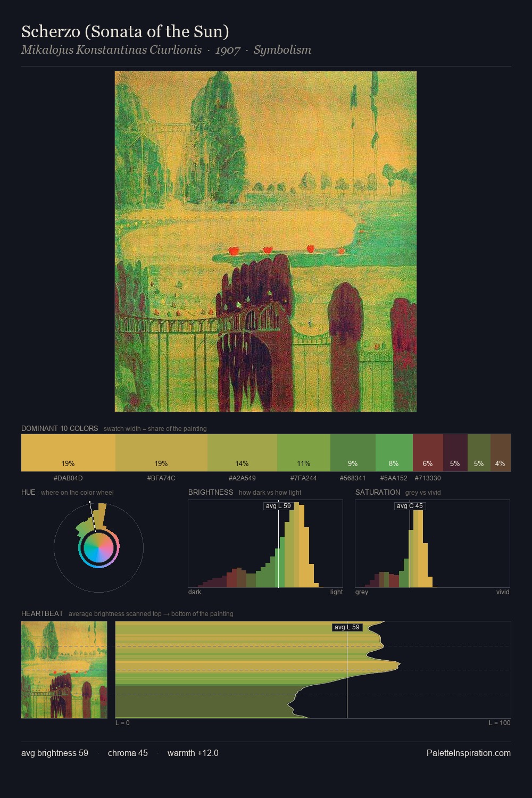Click the L = 0 axis label
This screenshot has height=798, width=532.
pos(122,722)
